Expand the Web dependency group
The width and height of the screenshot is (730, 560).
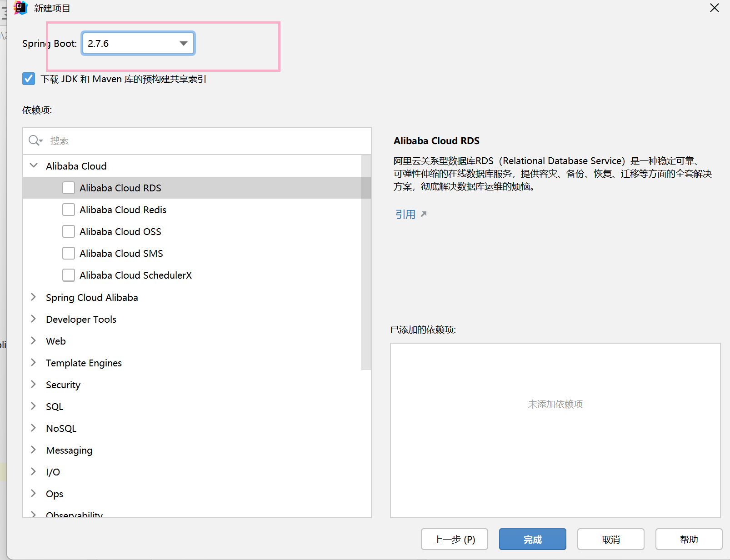pos(33,340)
